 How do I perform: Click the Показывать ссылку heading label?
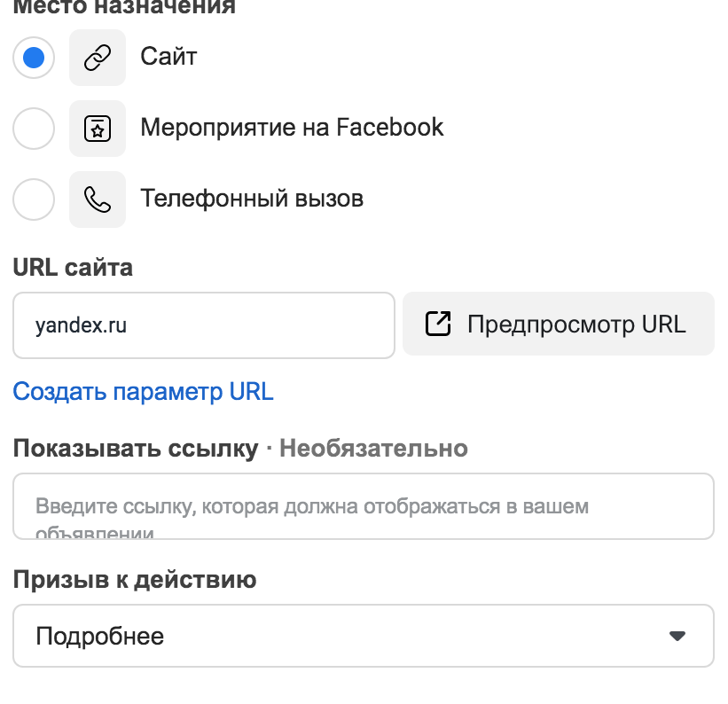136,449
